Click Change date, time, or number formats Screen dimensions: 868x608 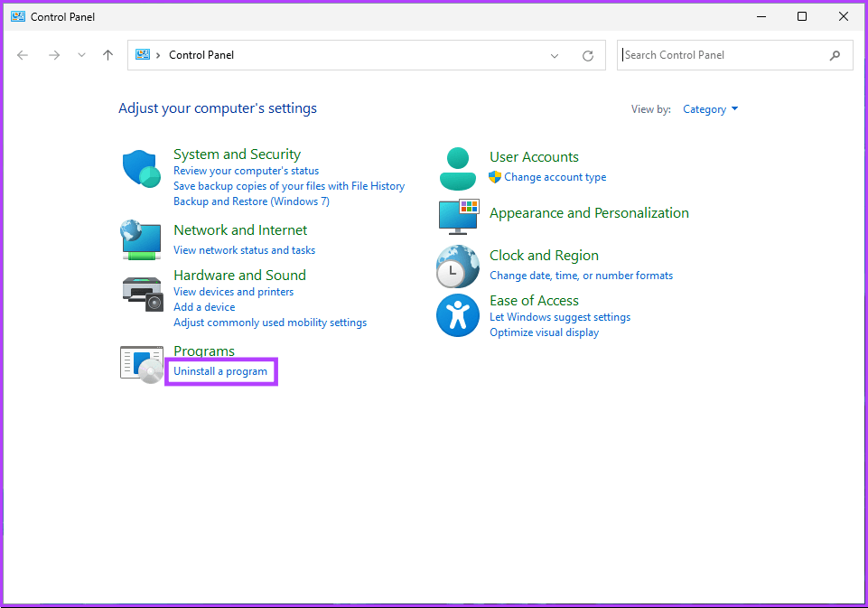click(x=582, y=276)
